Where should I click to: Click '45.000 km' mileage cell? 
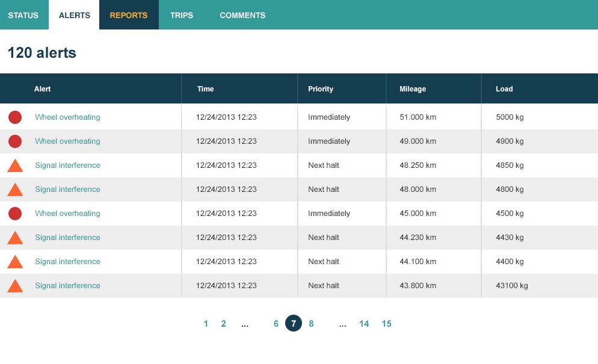(418, 214)
